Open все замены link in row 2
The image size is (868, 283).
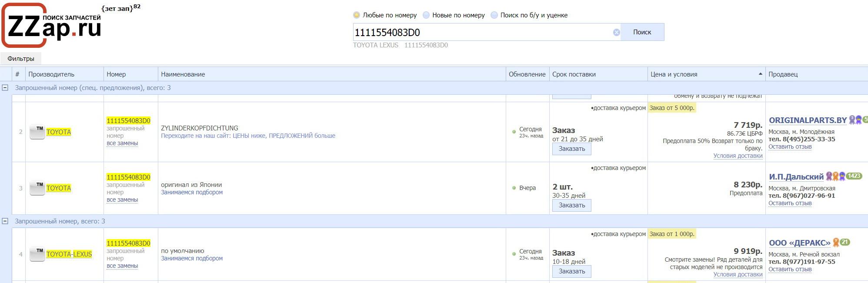(122, 143)
